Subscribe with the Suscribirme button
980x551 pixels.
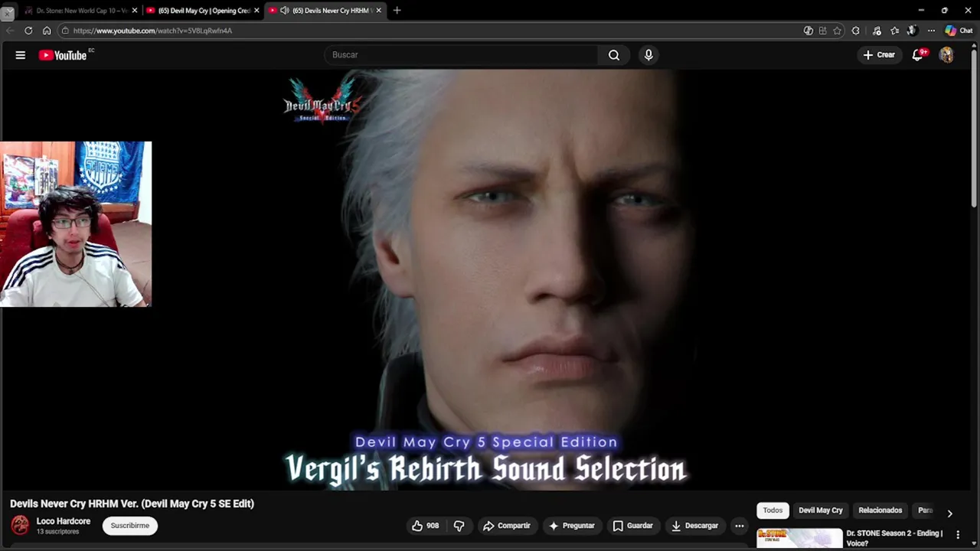(x=130, y=526)
